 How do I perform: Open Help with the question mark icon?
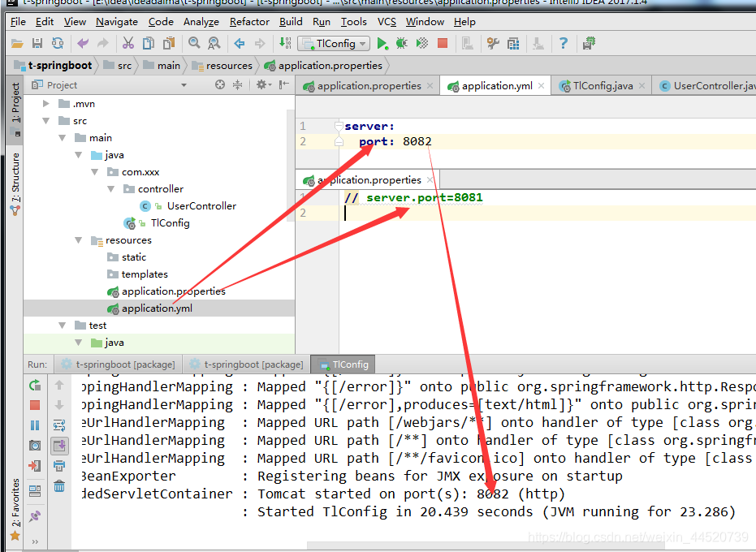click(564, 43)
